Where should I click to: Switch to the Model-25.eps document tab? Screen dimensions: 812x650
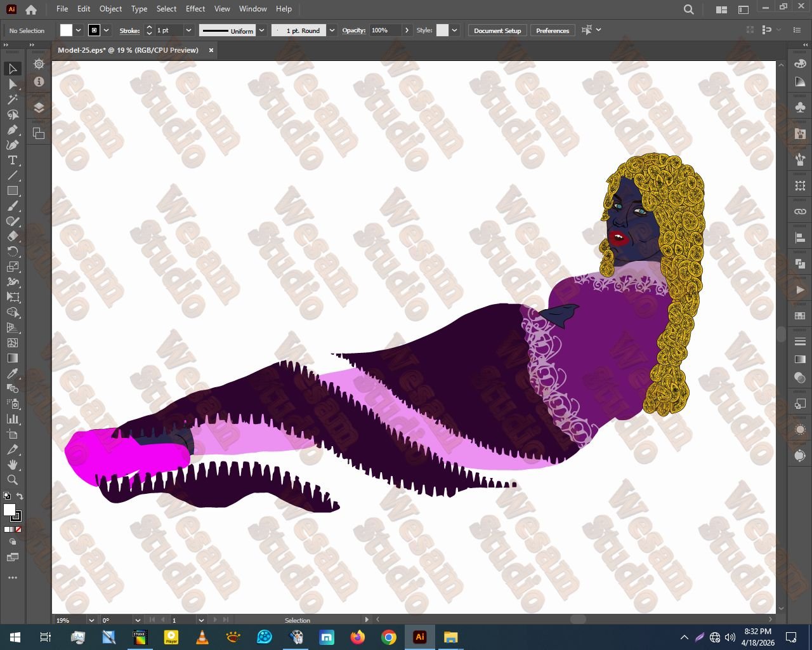[x=128, y=50]
